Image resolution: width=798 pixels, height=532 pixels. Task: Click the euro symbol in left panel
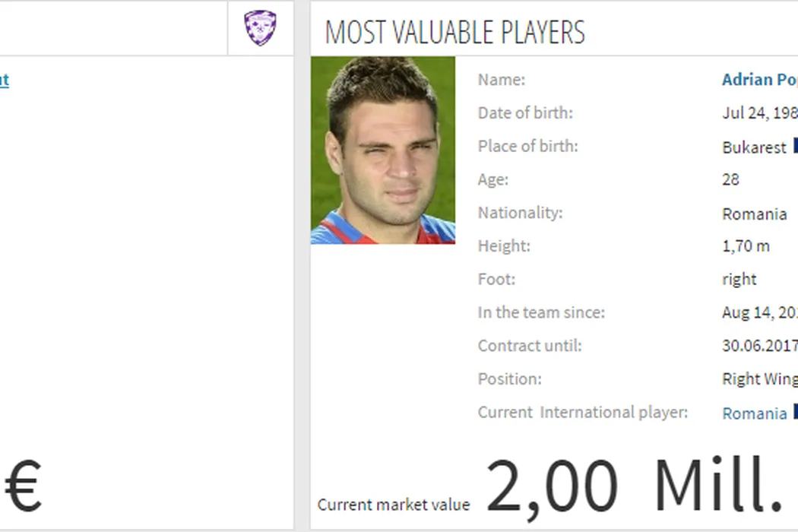pos(23,488)
